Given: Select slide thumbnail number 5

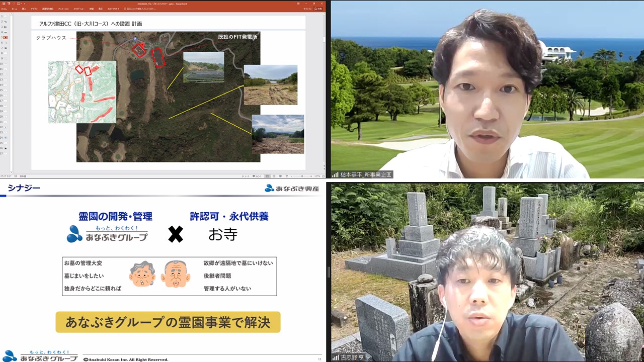Looking at the screenshot, I should pos(5,37).
